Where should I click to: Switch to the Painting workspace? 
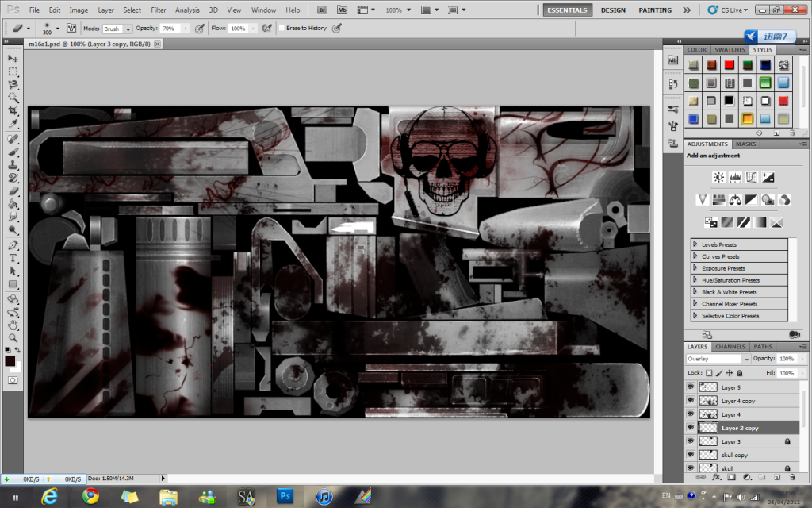[x=654, y=10]
